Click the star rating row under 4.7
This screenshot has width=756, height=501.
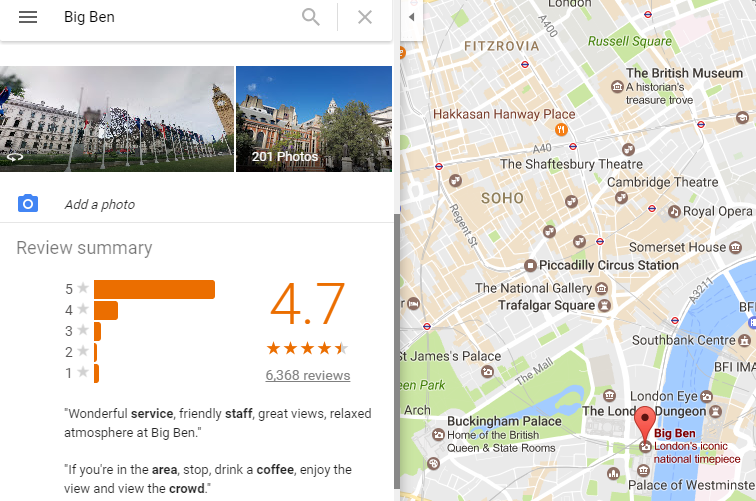click(308, 348)
